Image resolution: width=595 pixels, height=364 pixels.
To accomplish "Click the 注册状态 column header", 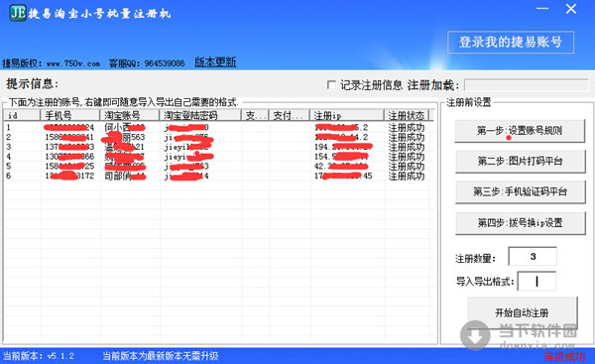I will coord(407,115).
